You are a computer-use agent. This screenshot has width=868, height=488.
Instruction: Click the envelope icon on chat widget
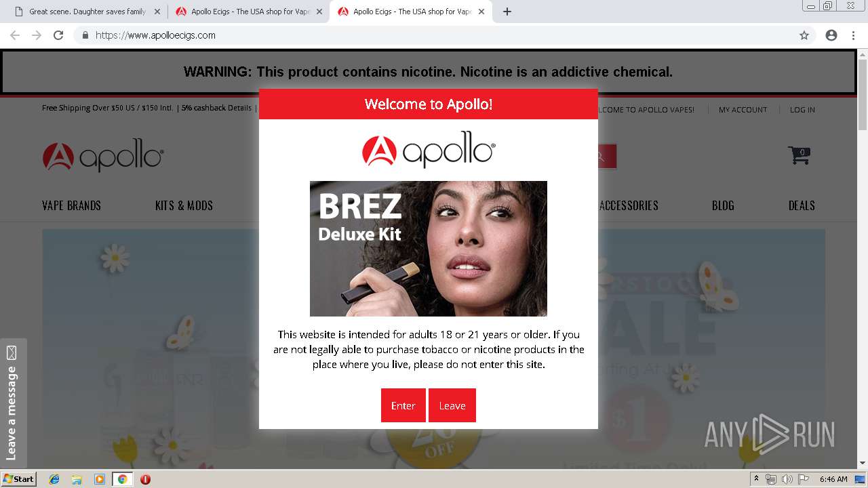(12, 352)
